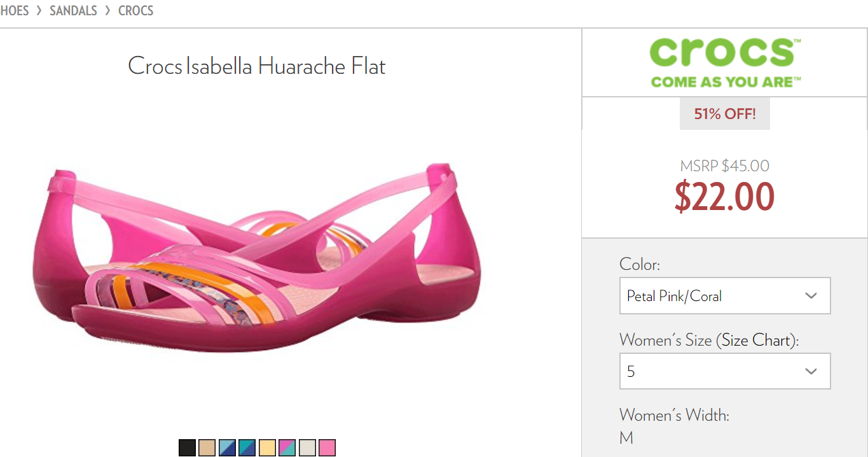Choose the solid pink color swatch
This screenshot has width=868, height=457.
click(327, 448)
